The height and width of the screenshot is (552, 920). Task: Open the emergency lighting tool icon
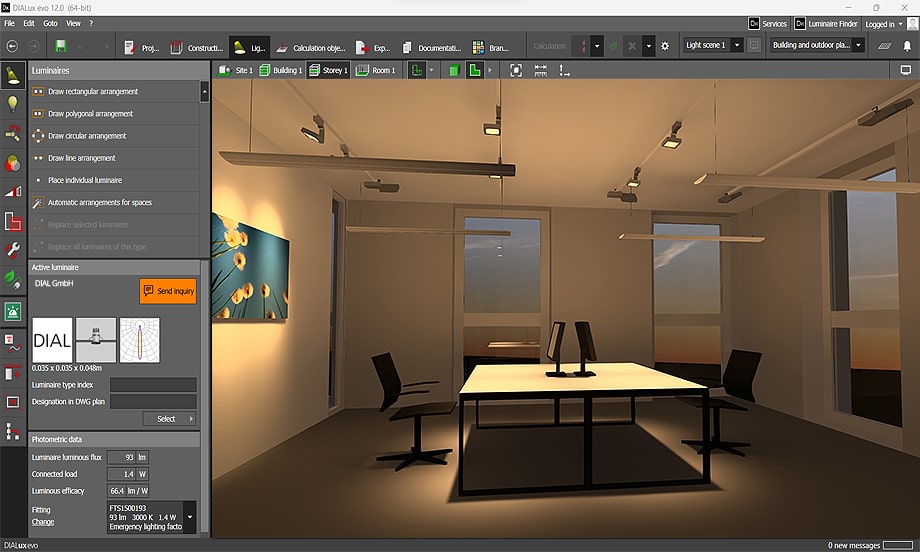(x=13, y=311)
